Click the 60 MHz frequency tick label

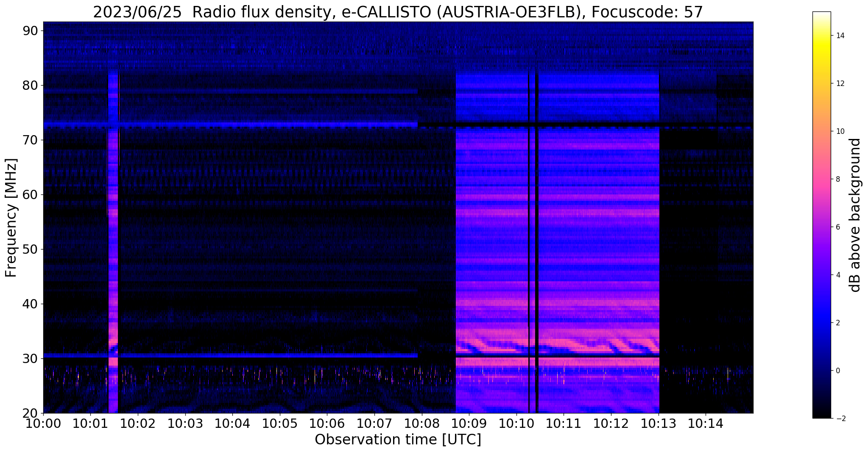(x=30, y=194)
